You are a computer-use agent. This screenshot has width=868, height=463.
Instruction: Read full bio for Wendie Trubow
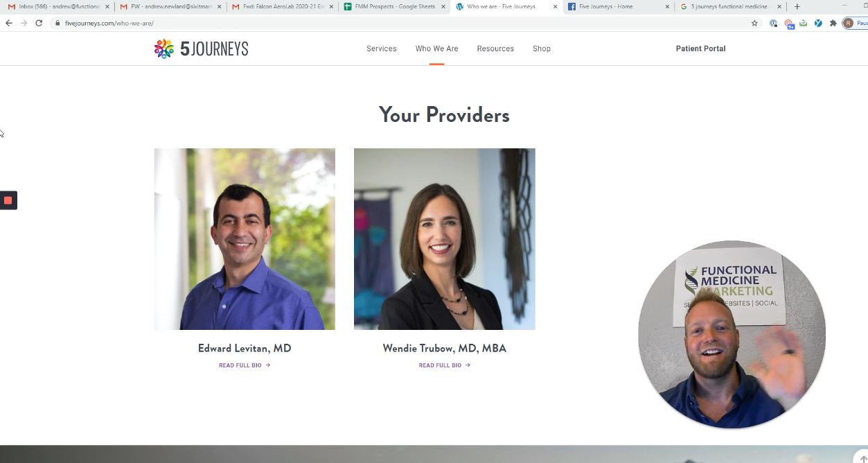(445, 365)
